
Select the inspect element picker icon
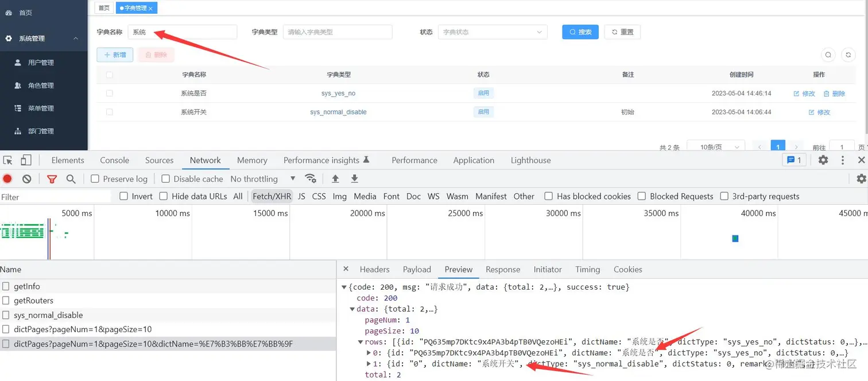coord(7,160)
